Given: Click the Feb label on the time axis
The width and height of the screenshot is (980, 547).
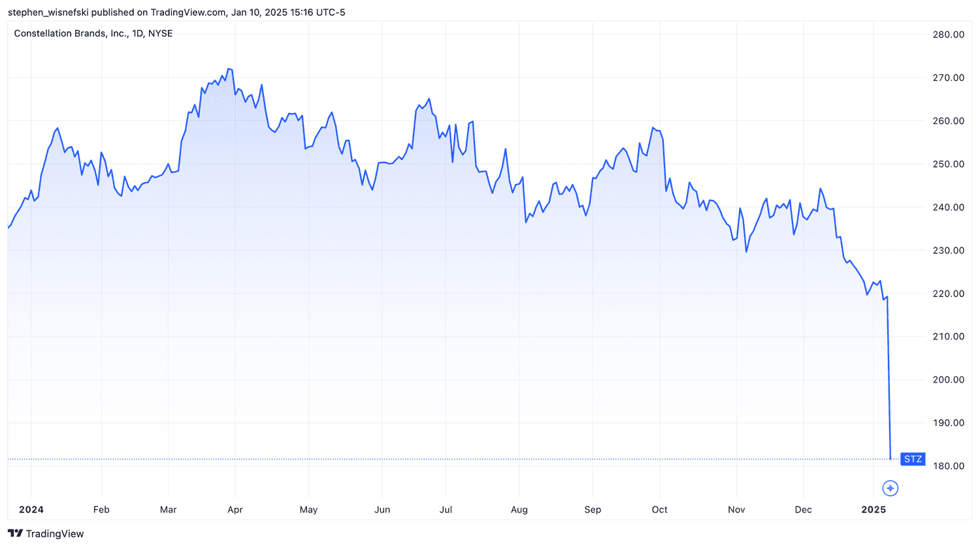Looking at the screenshot, I should 101,509.
